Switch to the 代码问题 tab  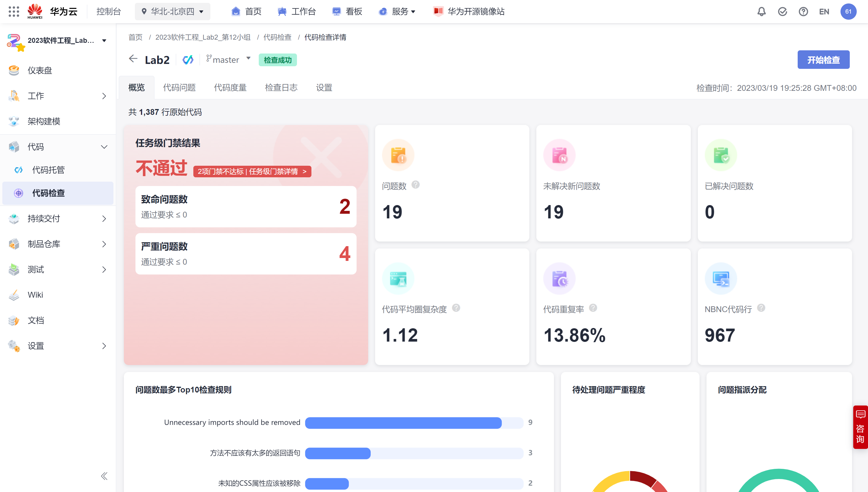coord(179,88)
